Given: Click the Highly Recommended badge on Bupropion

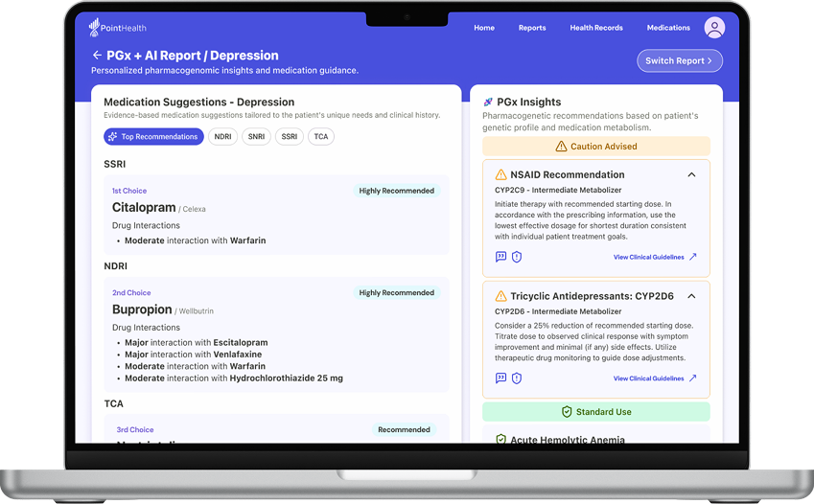Looking at the screenshot, I should pyautogui.click(x=397, y=293).
